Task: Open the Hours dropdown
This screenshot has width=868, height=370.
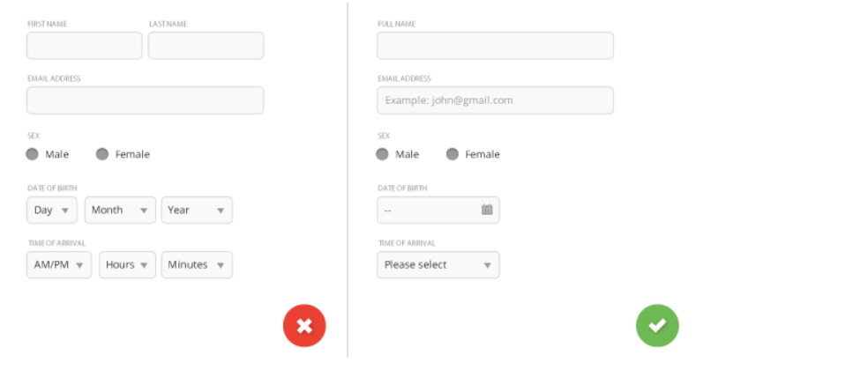Action: coord(127,265)
